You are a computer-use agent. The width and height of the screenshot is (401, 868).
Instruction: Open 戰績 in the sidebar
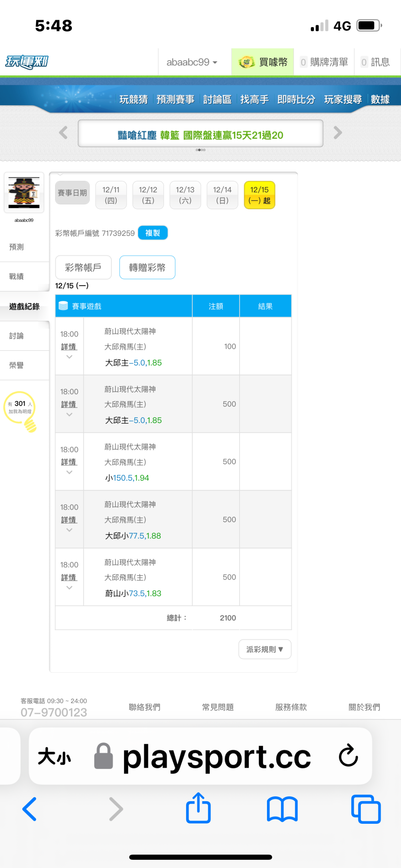click(25, 276)
